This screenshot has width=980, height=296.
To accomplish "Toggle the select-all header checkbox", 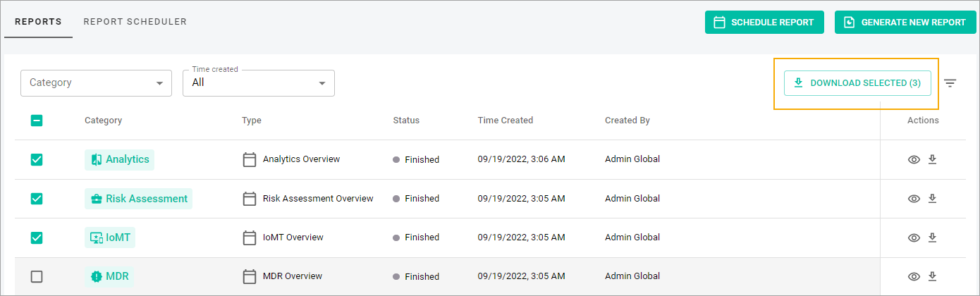I will [37, 121].
